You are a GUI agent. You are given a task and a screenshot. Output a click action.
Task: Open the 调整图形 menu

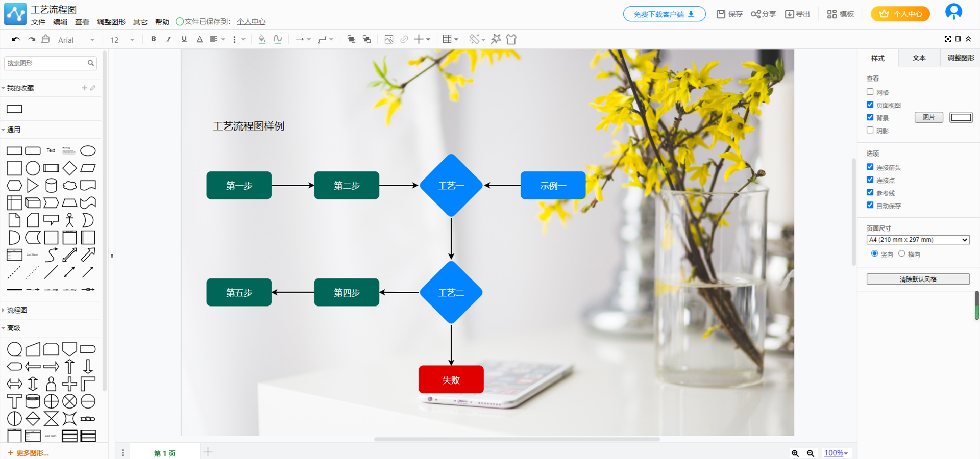[111, 22]
